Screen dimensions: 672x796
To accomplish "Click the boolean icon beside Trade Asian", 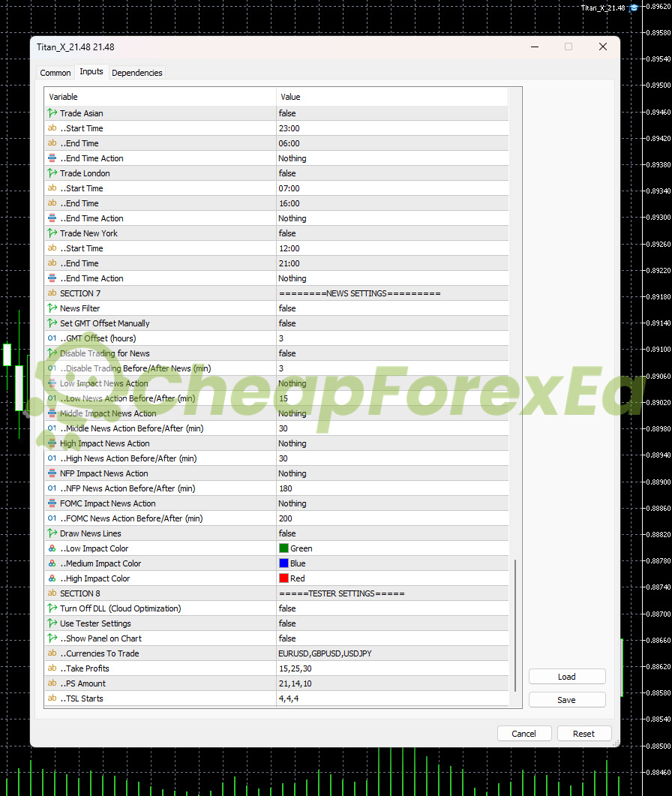I will pos(52,113).
